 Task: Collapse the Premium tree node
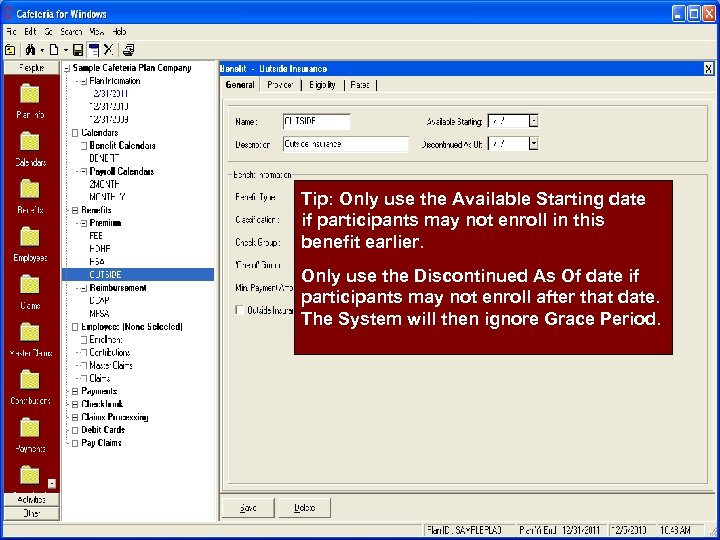pos(84,223)
